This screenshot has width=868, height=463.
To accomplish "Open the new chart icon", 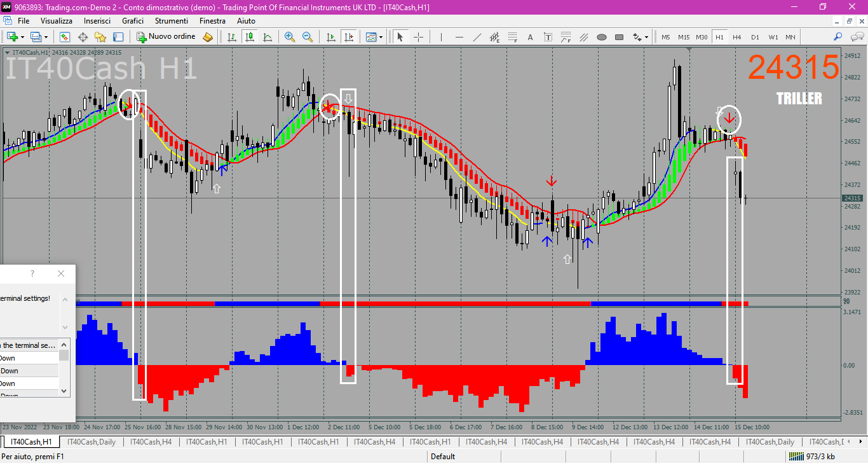I will (x=11, y=37).
